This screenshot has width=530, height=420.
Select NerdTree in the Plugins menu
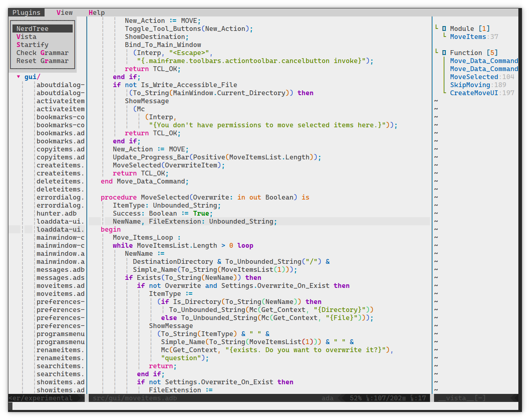43,29
